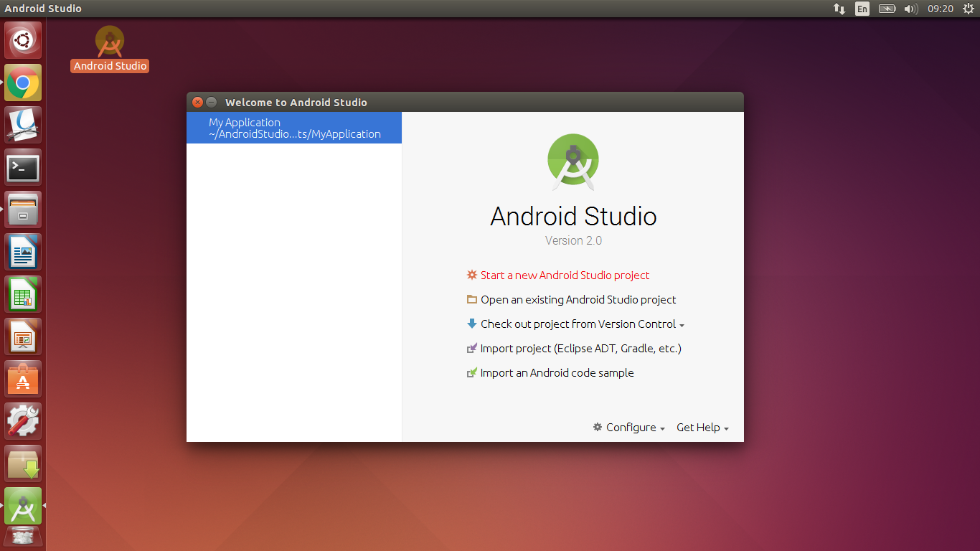
Task: Open the Files manager launcher icon
Action: [x=23, y=210]
